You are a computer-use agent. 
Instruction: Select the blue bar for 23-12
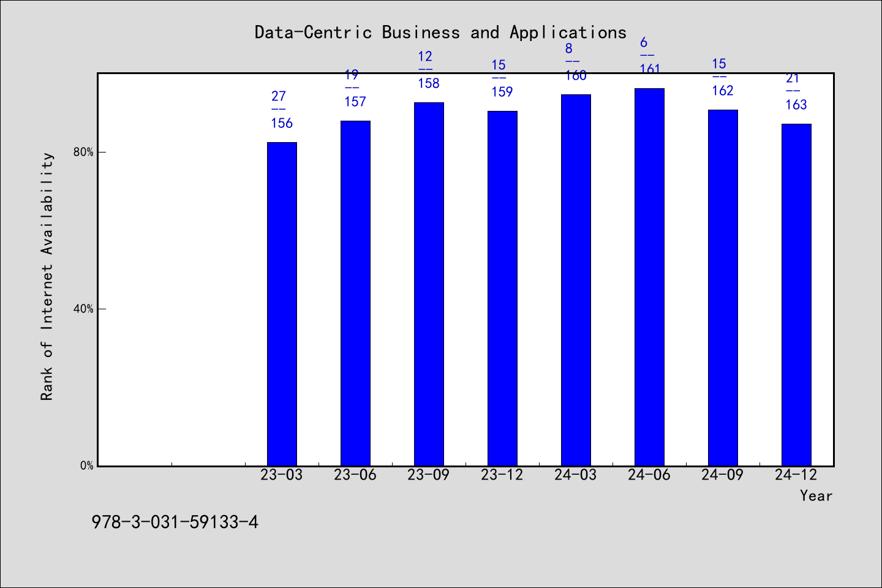tap(502, 288)
